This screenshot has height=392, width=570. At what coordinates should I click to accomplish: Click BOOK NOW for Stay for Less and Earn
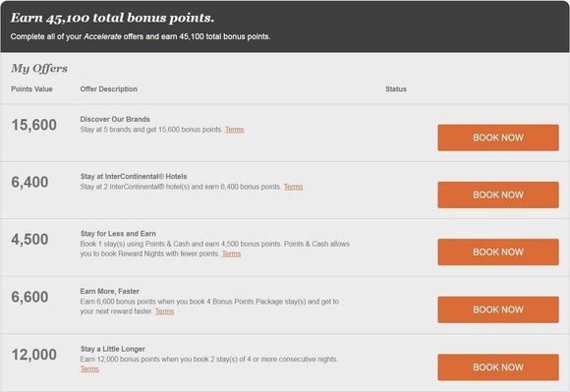pyautogui.click(x=498, y=252)
